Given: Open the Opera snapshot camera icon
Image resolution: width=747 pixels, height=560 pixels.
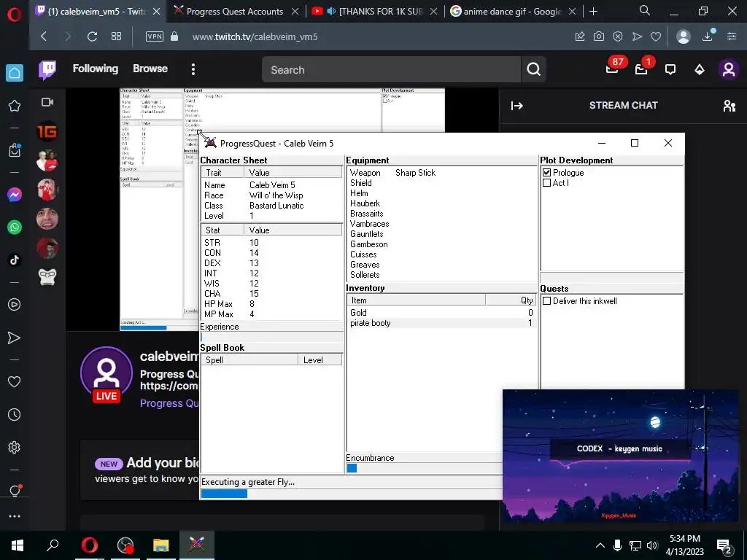Looking at the screenshot, I should pyautogui.click(x=599, y=36).
